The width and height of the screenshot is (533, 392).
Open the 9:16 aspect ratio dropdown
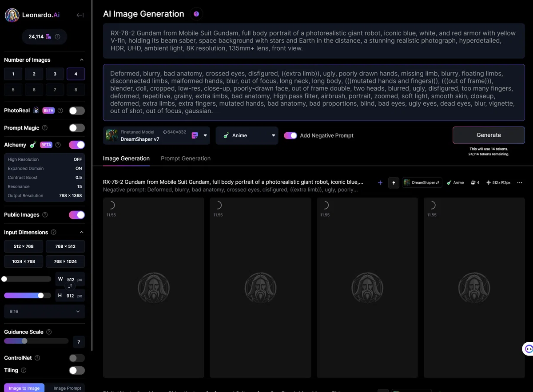coord(44,312)
